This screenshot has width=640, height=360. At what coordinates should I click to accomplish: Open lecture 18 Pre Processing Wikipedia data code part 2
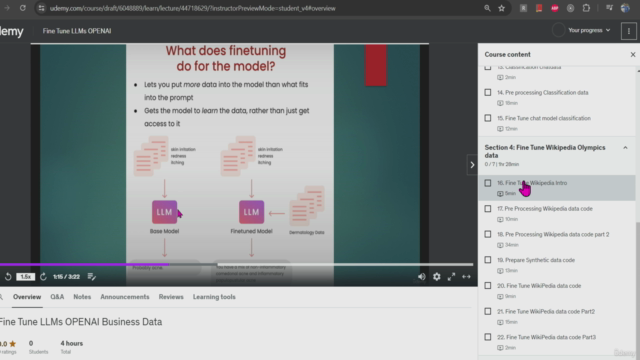(553, 234)
